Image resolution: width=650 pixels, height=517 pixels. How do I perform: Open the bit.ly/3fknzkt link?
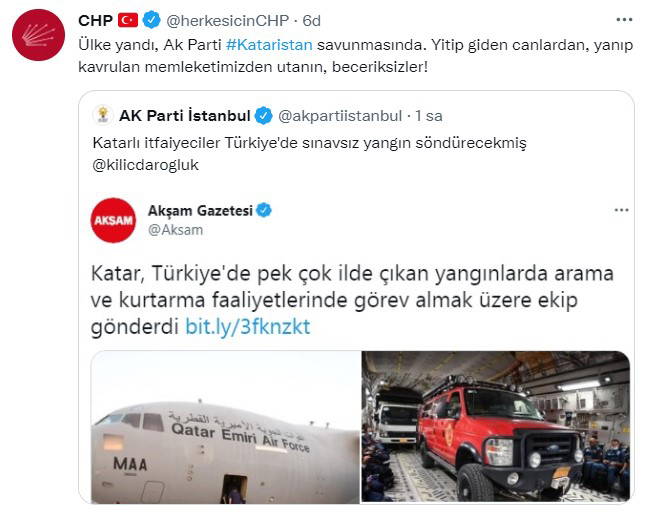point(247,327)
